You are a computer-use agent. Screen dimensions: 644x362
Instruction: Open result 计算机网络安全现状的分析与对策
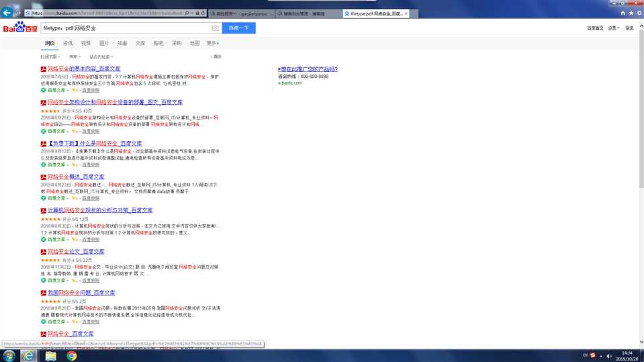[x=100, y=210]
